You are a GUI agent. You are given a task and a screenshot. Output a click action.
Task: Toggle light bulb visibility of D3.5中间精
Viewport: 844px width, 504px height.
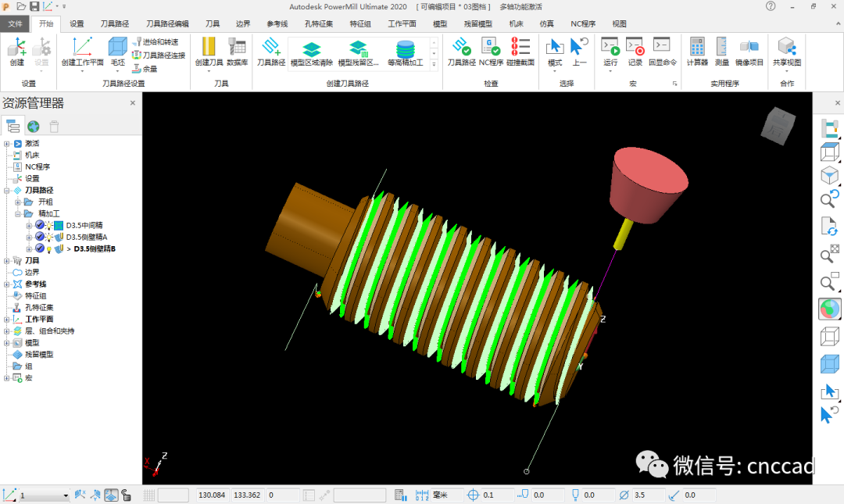49,225
